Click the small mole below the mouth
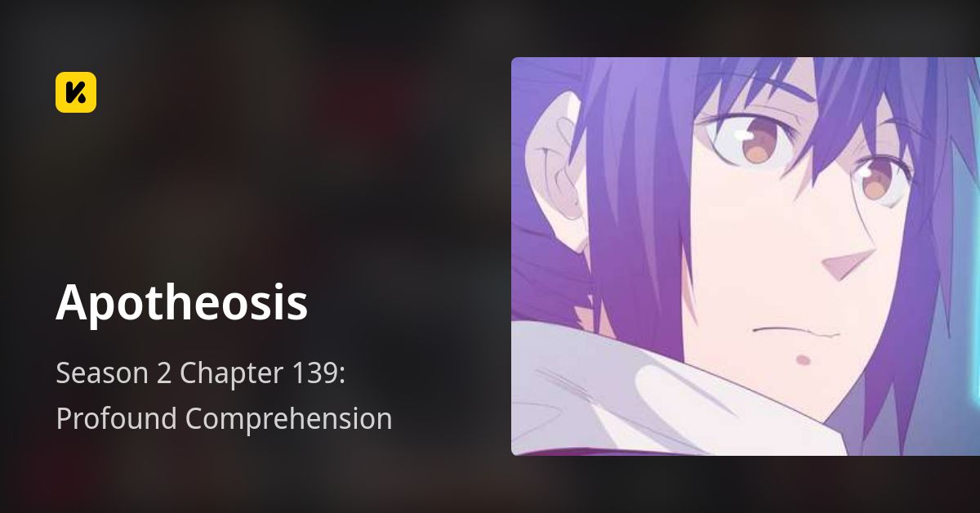 click(x=804, y=360)
